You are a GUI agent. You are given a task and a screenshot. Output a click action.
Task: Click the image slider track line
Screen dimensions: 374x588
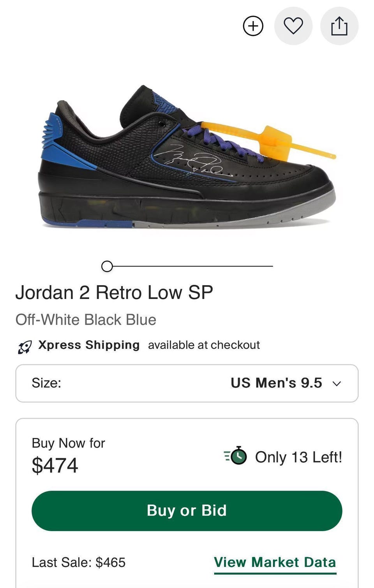coord(193,266)
